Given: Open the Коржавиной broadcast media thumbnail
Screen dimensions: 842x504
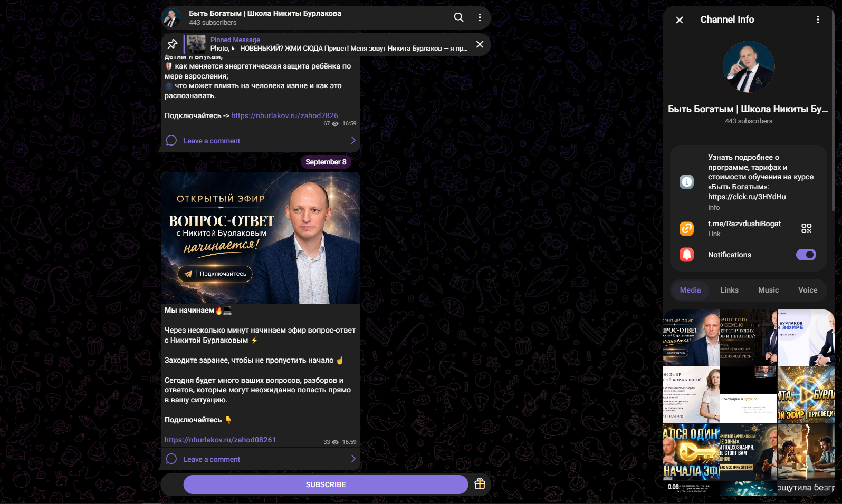Looking at the screenshot, I should [691, 395].
